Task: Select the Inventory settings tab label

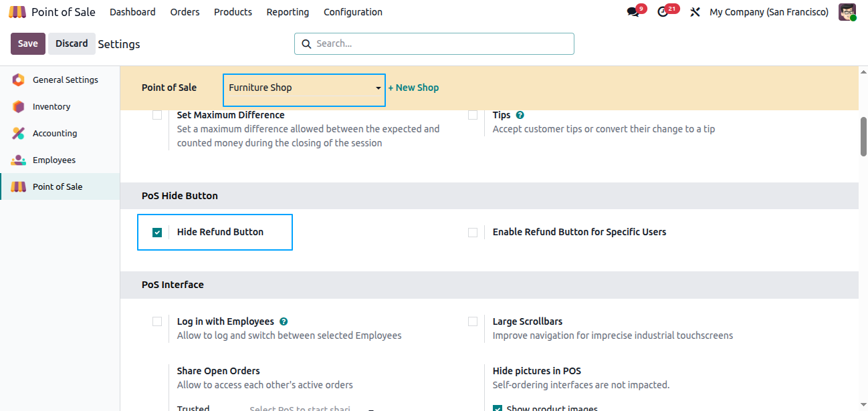Action: coord(51,107)
